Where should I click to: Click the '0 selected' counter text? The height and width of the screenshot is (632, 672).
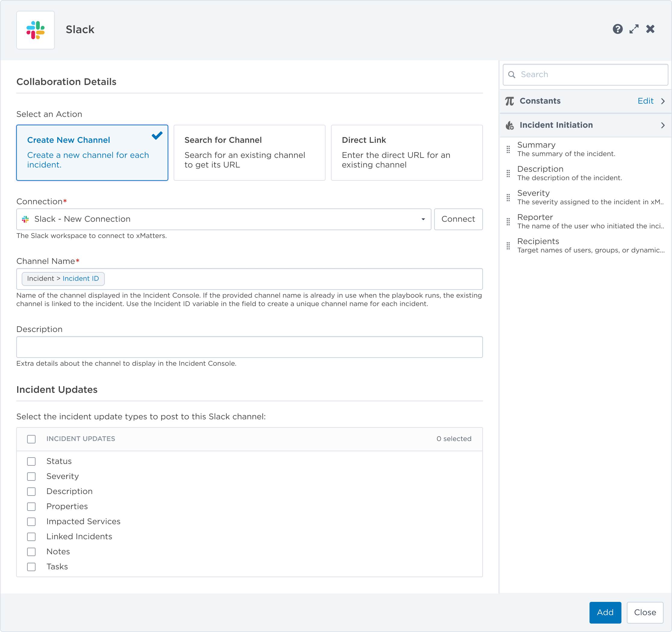[454, 439]
